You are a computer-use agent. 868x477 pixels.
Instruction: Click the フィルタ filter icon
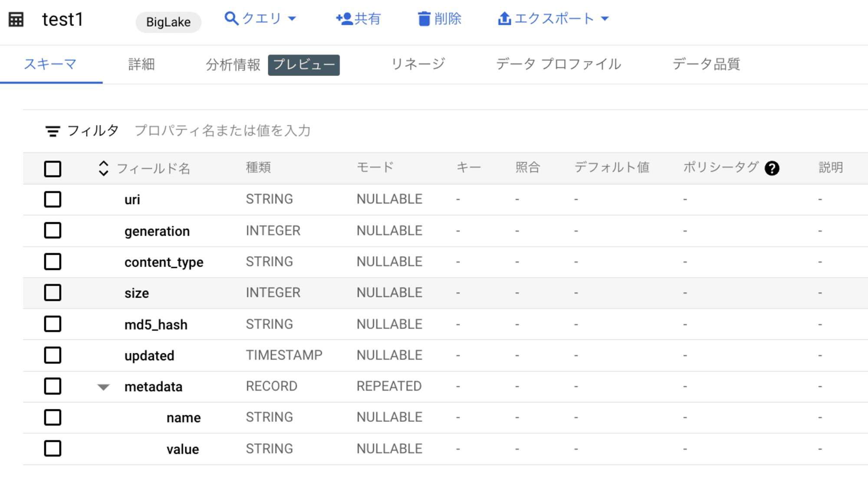[53, 131]
